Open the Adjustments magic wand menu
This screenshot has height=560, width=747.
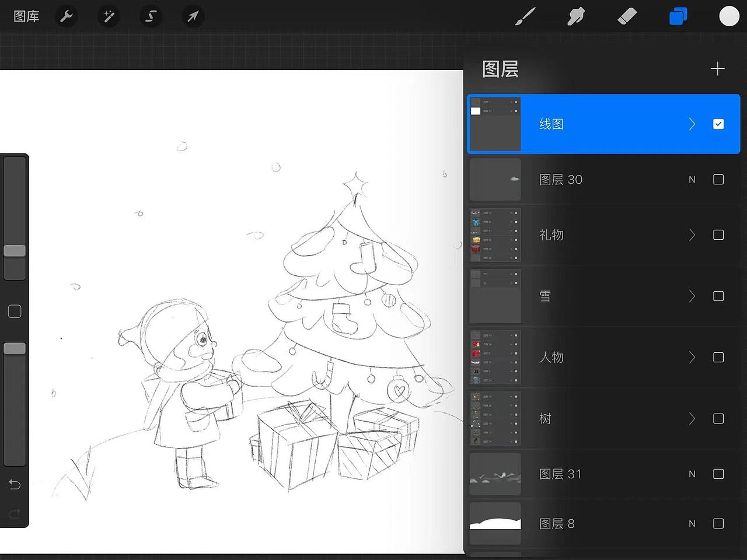(x=109, y=16)
